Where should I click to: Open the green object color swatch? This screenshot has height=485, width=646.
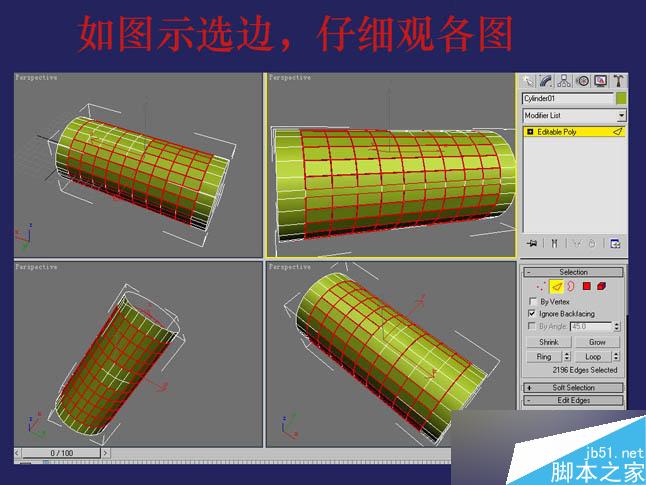[x=621, y=98]
